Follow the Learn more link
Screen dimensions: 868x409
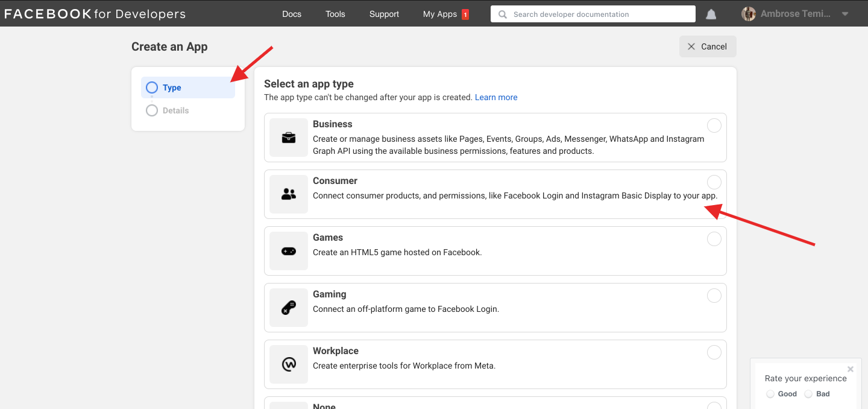pyautogui.click(x=496, y=97)
